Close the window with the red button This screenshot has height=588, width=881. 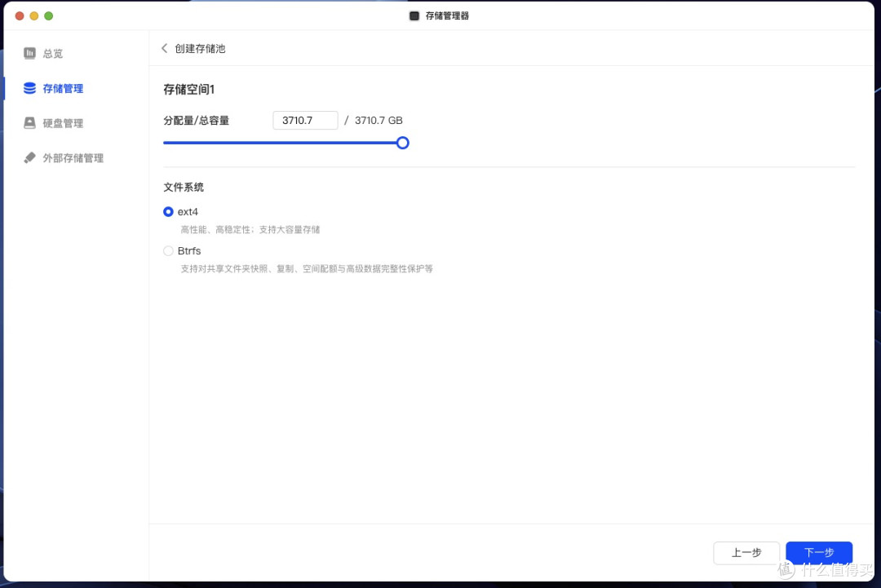point(20,15)
